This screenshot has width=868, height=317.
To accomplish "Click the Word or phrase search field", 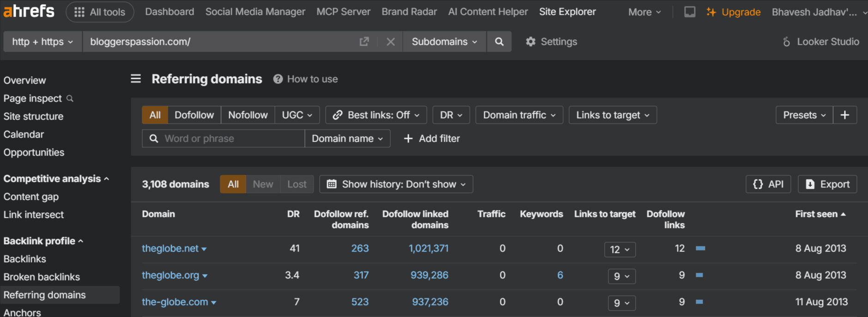I will tap(224, 138).
